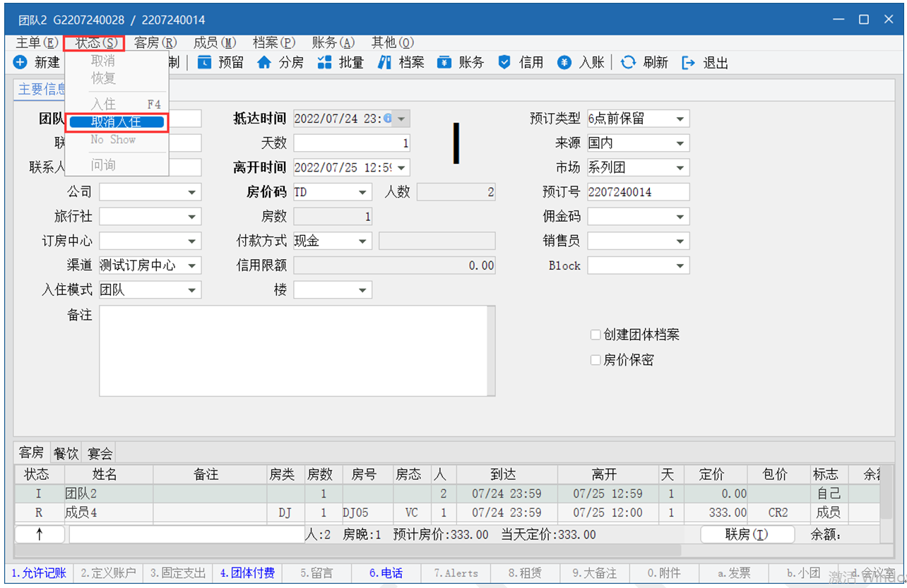Click the up arrow button below table
The width and height of the screenshot is (907, 588).
pyautogui.click(x=40, y=534)
